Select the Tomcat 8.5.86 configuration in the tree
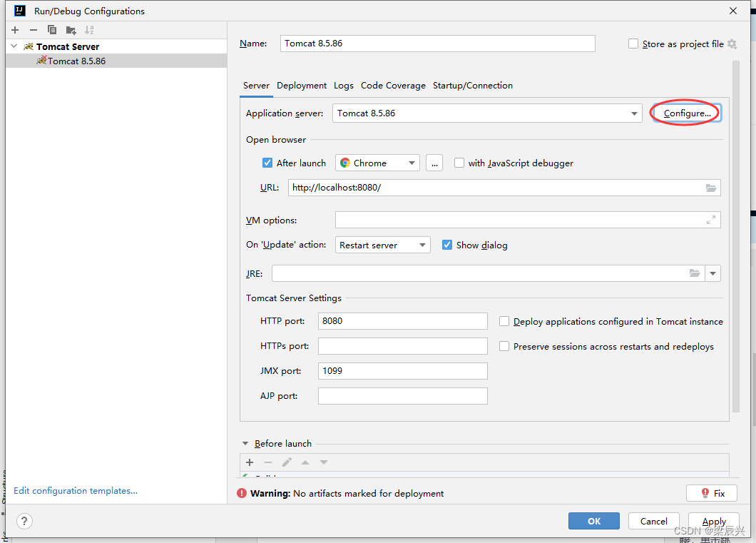 tap(116, 61)
